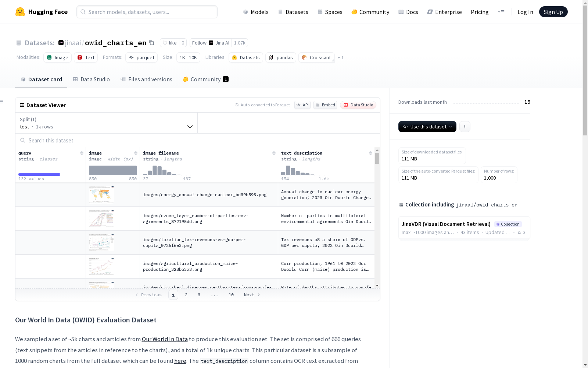Click the table vertical scrollbar thumb
This screenshot has height=368, width=588.
click(x=377, y=158)
